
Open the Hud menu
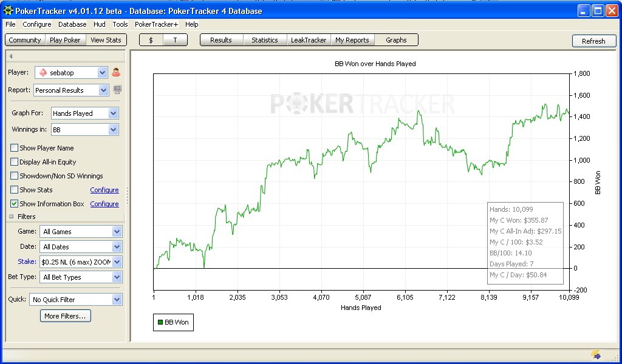coord(100,24)
